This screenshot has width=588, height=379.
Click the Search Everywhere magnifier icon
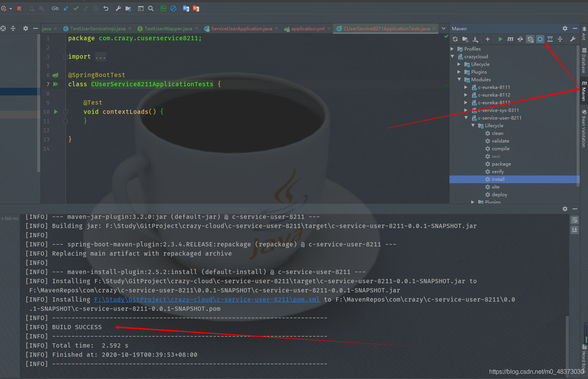pyautogui.click(x=151, y=8)
